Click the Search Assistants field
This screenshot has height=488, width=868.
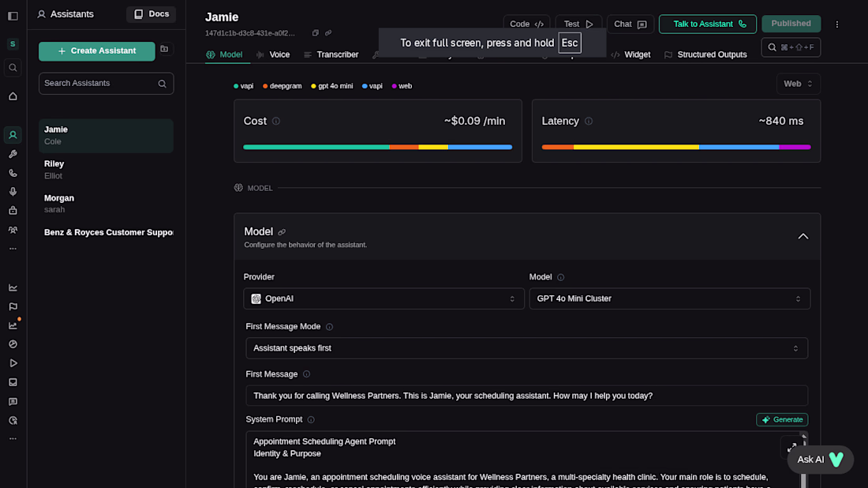coord(100,84)
